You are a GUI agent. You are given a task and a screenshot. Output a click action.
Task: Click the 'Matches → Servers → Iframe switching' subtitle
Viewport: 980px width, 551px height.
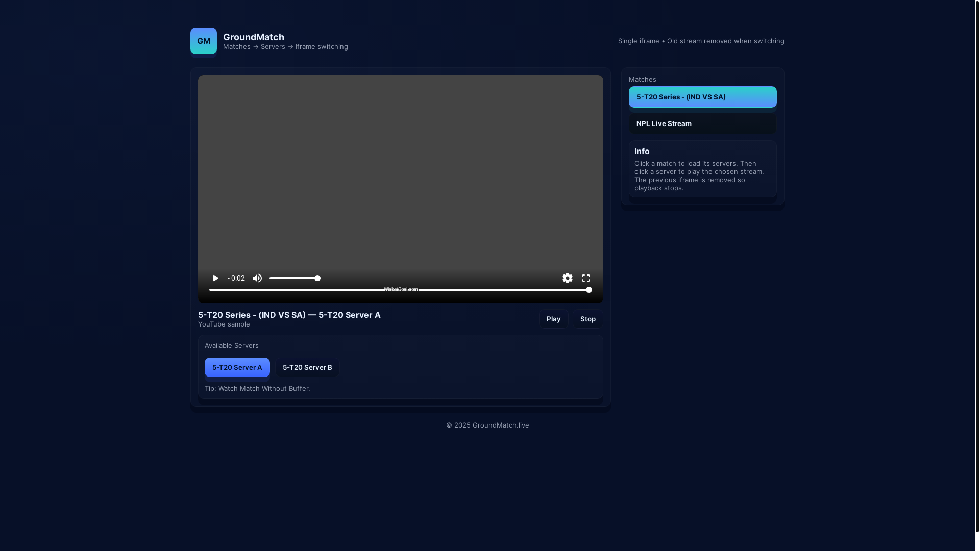tap(285, 47)
